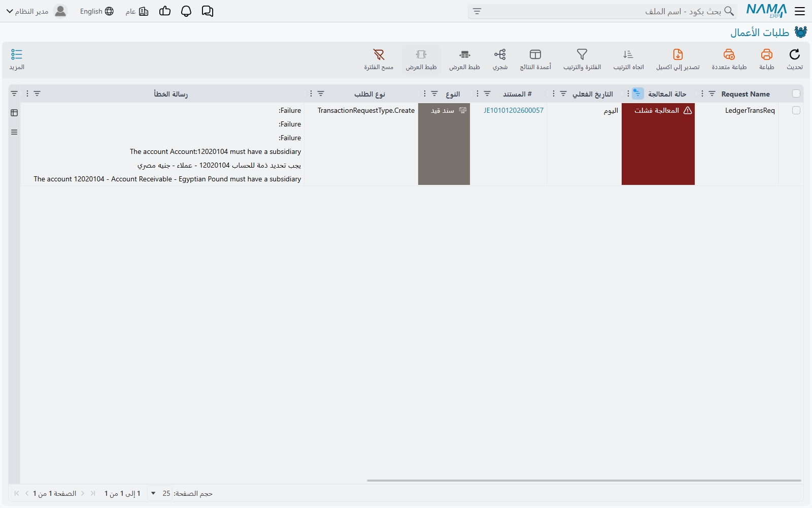Open the chat messages icon

[x=208, y=11]
